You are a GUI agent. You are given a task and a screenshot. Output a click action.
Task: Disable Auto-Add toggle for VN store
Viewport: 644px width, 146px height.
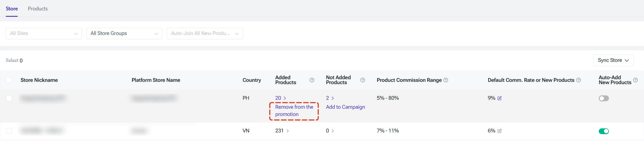pos(604,131)
